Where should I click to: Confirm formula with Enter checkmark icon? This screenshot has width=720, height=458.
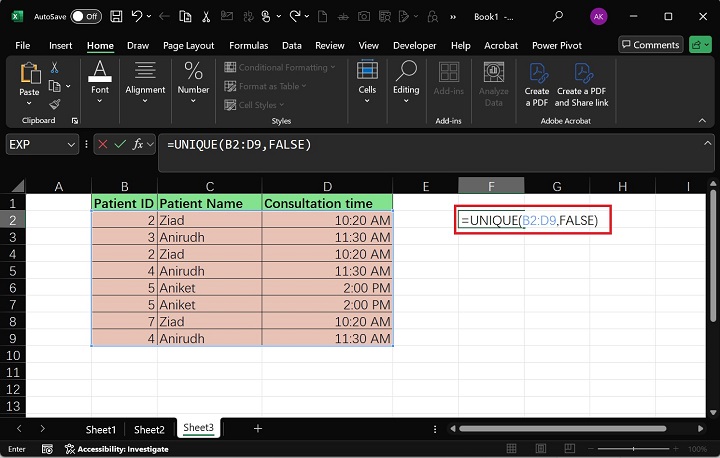120,145
